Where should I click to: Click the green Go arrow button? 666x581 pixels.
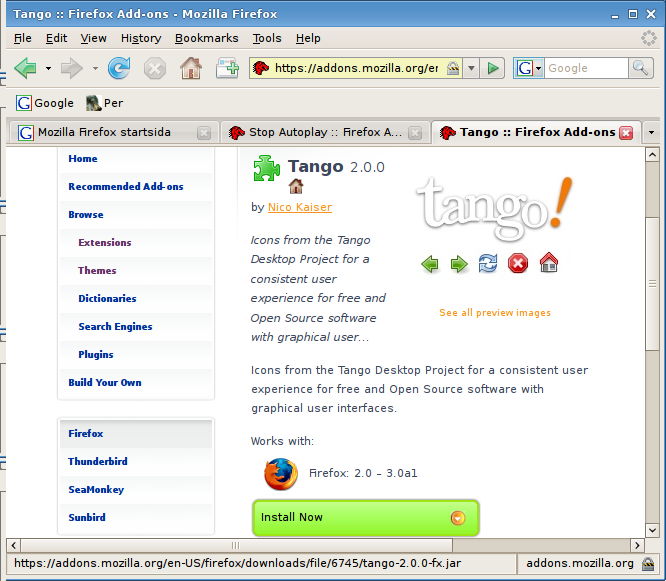coord(492,68)
